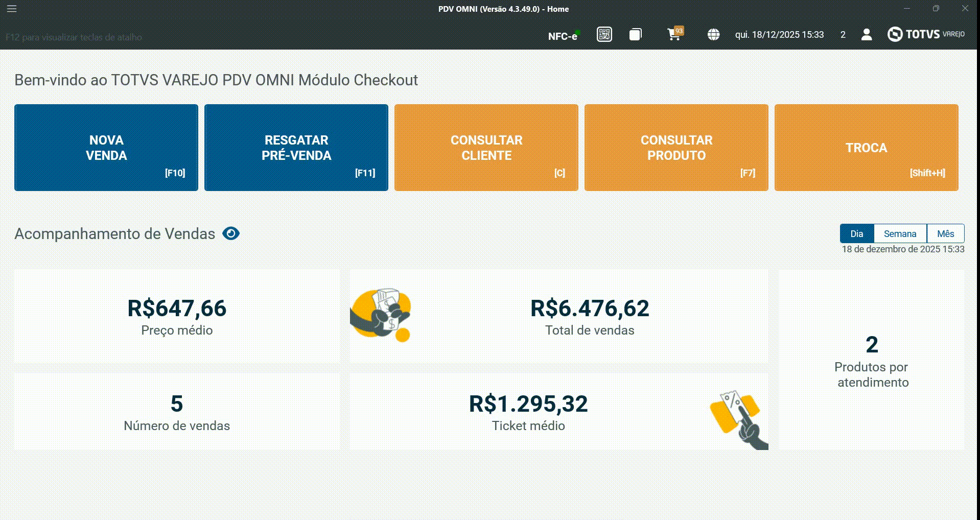The image size is (980, 520).
Task: Switch to the Dia period tab
Action: tap(857, 233)
